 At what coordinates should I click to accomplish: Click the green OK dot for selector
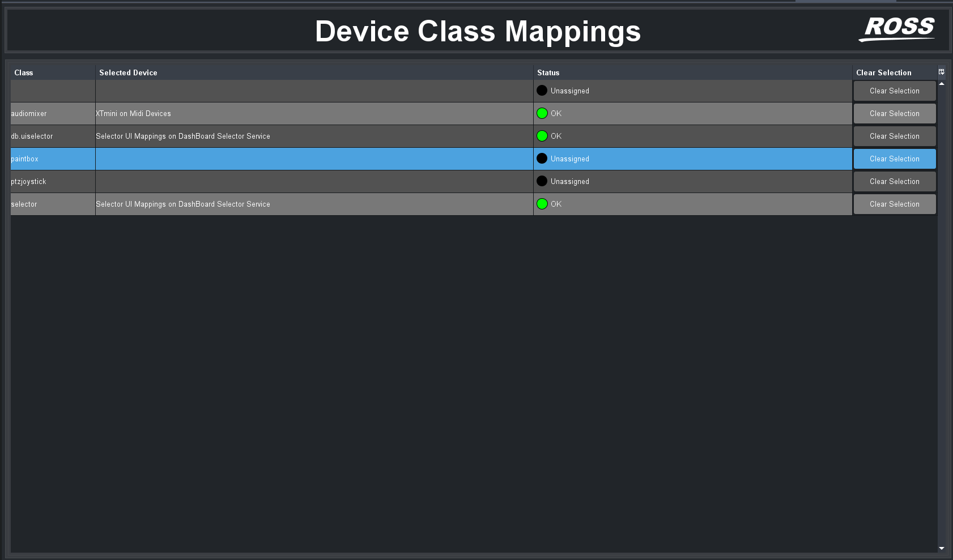click(542, 204)
